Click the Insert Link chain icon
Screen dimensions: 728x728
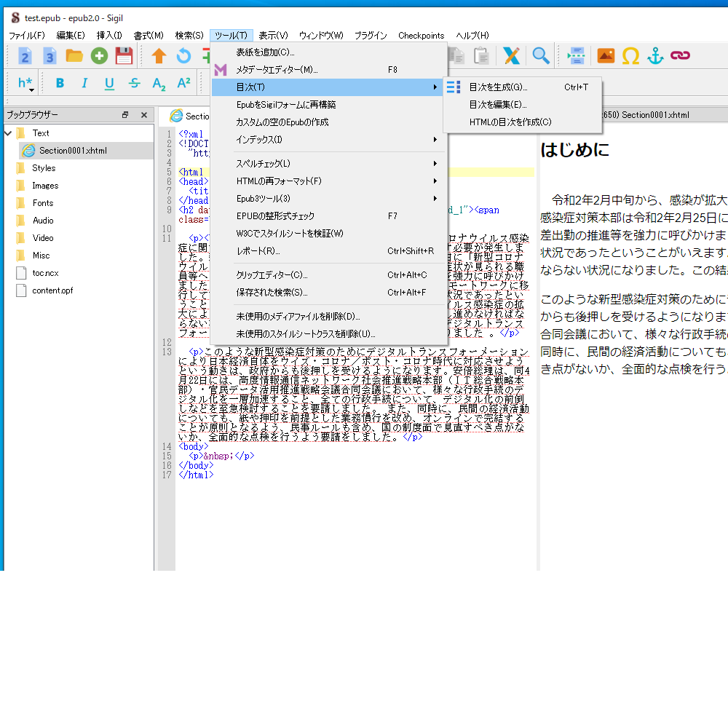tap(680, 56)
